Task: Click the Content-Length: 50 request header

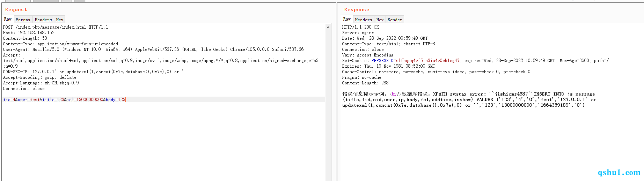Action: coord(25,38)
